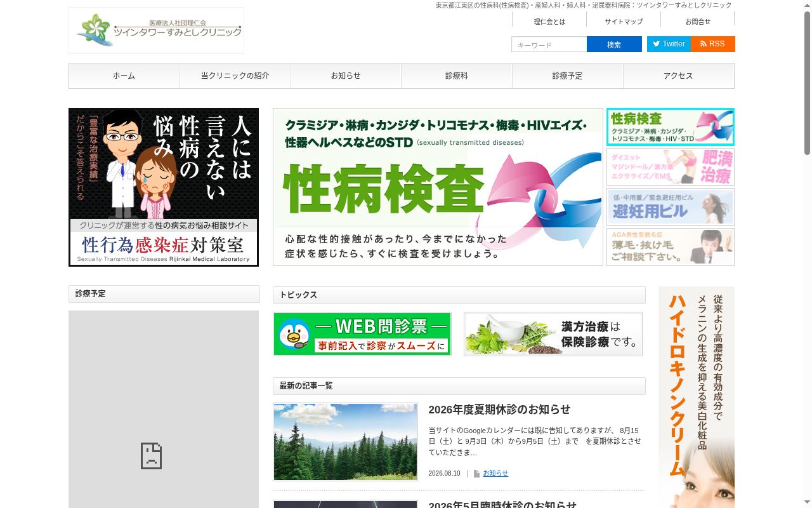Select the 診療予定 menu item

[x=568, y=76]
